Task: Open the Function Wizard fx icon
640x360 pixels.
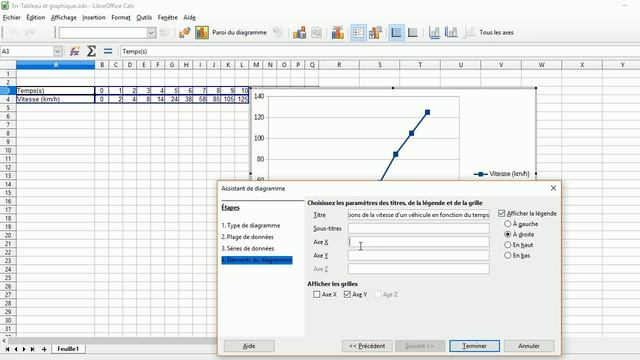Action: [x=74, y=51]
